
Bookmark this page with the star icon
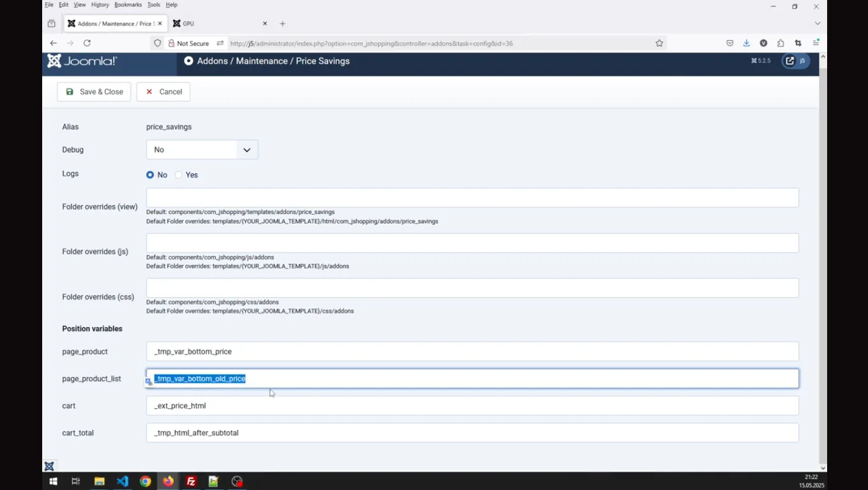pos(659,43)
